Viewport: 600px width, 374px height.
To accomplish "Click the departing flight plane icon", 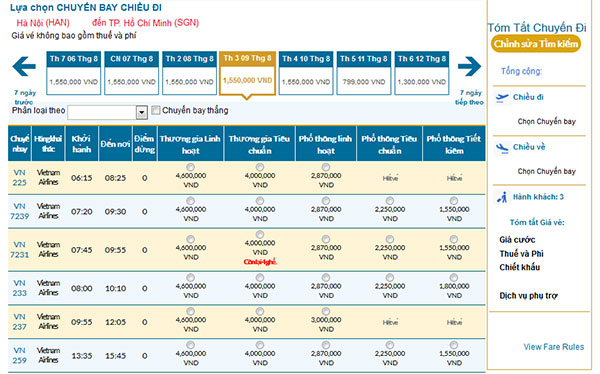I will [x=502, y=98].
